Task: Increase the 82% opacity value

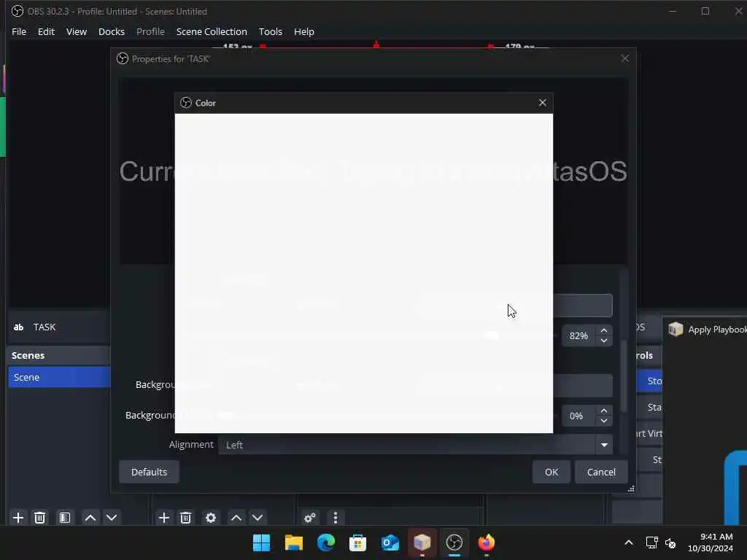Action: point(604,330)
